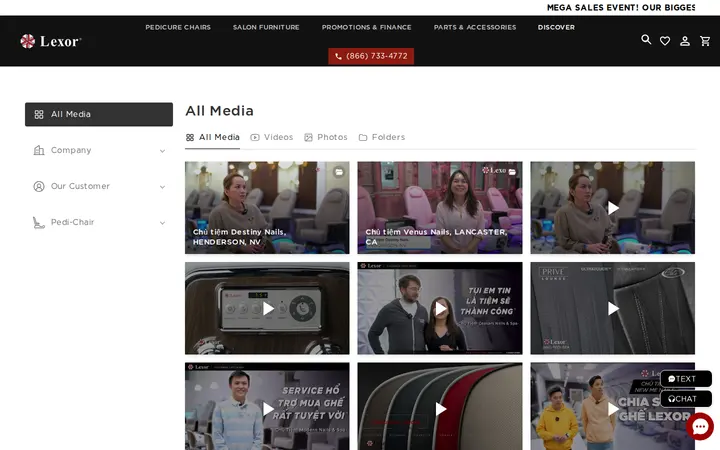
Task: Switch to the Videos tab
Action: pyautogui.click(x=272, y=137)
